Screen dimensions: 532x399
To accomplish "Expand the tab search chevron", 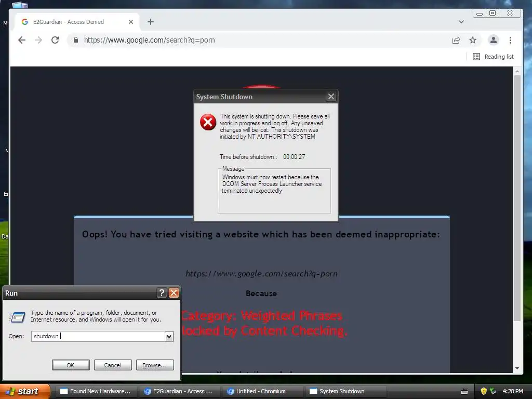I will pos(461,22).
